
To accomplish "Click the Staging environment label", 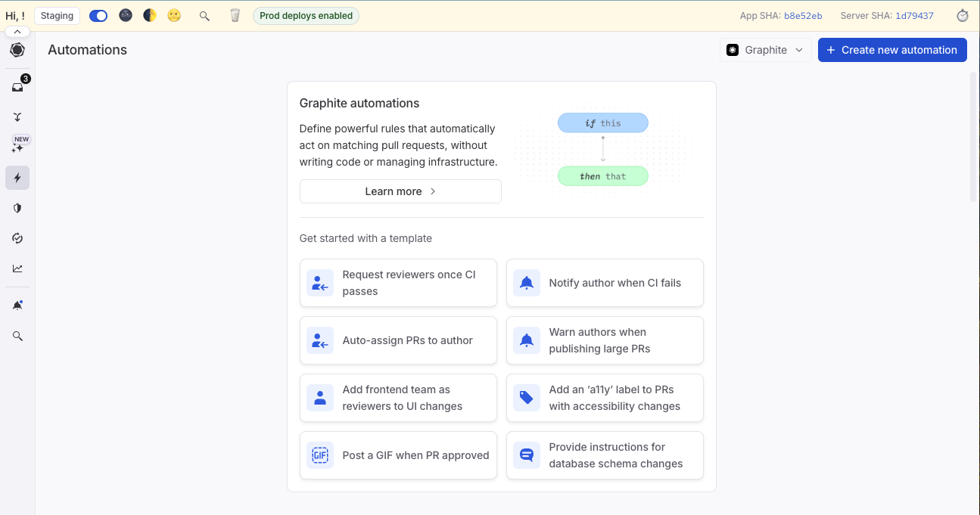I will pos(57,15).
